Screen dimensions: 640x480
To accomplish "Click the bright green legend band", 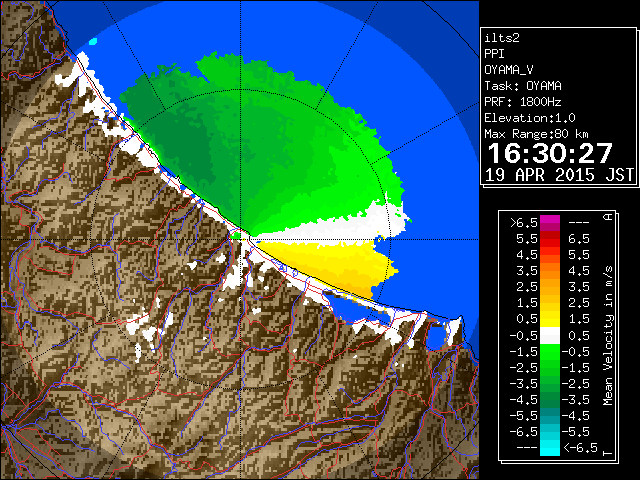I will pyautogui.click(x=550, y=352).
